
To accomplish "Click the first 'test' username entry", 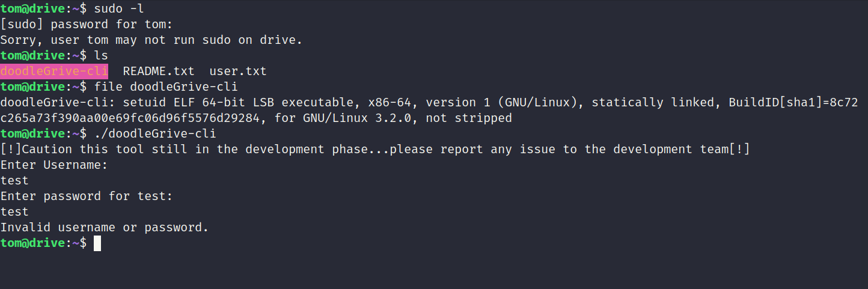I will click(14, 181).
